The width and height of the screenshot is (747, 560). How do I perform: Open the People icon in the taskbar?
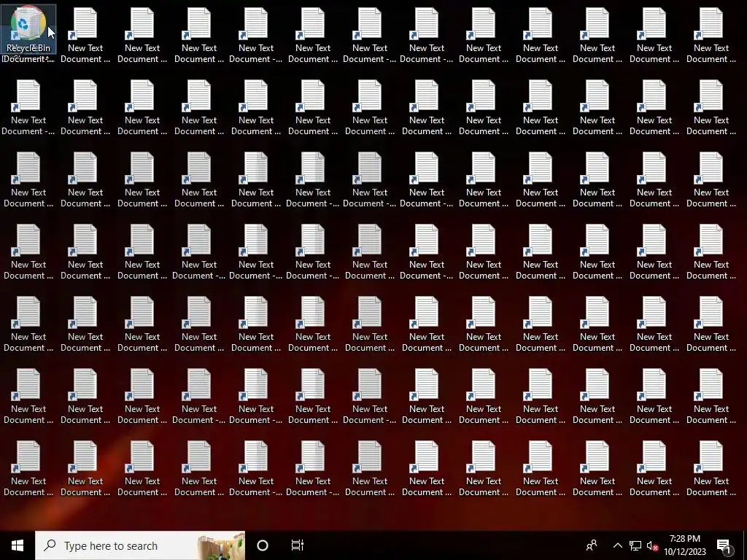(x=592, y=545)
